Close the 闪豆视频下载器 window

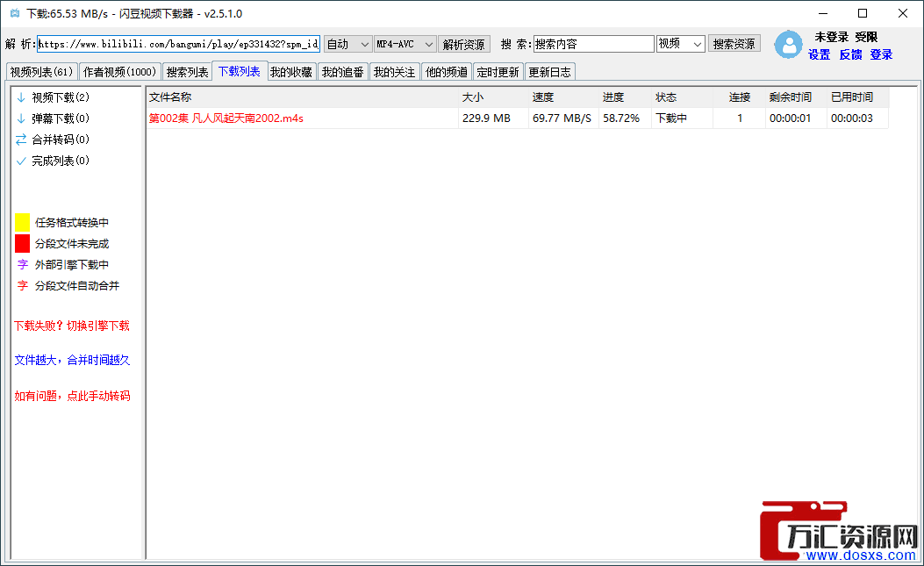902,13
